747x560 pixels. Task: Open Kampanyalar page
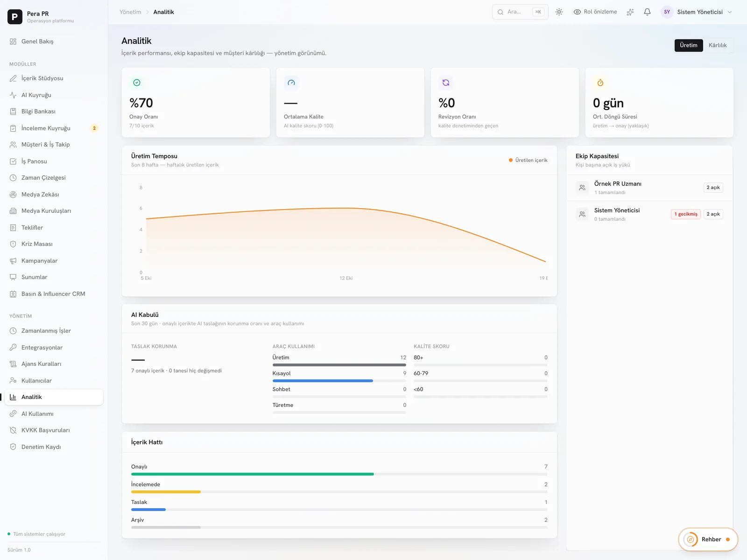click(x=54, y=260)
